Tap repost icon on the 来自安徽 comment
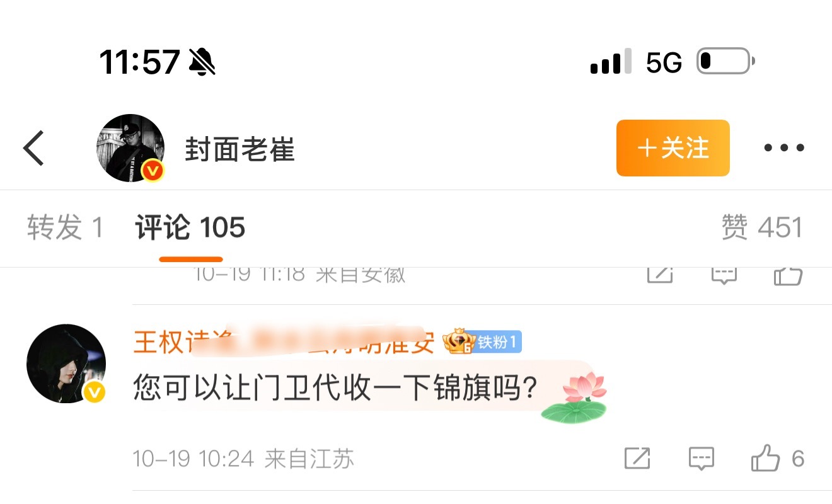Image resolution: width=832 pixels, height=504 pixels. 660,275
